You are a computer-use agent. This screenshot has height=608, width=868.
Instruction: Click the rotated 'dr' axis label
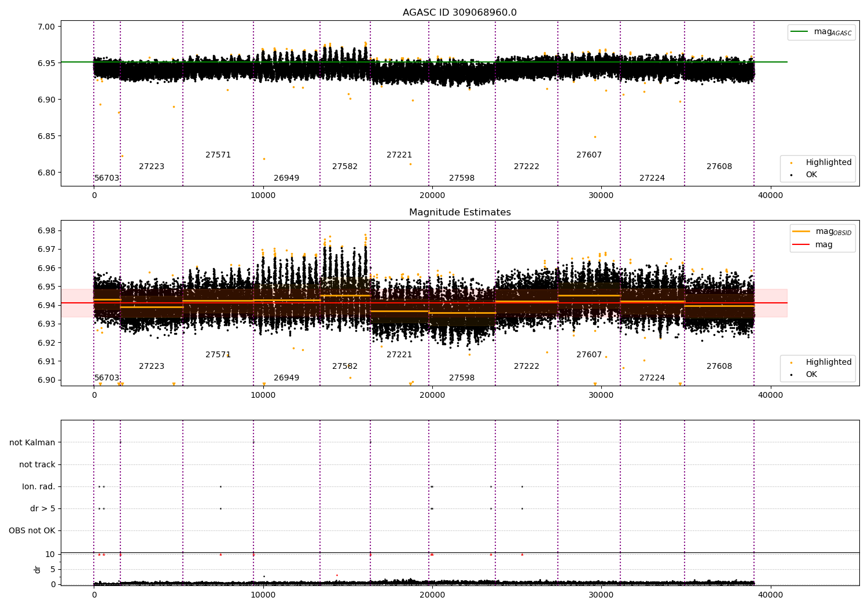[x=38, y=569]
